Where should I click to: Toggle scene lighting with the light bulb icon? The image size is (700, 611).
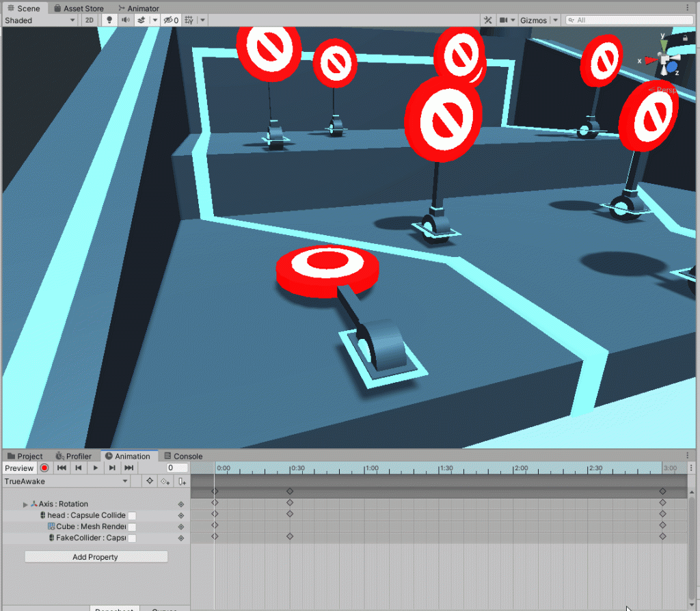pos(110,20)
